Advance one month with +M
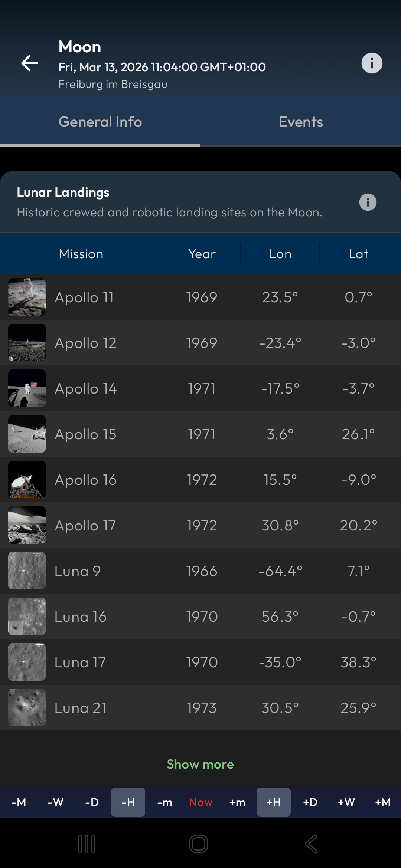This screenshot has width=401, height=868. coord(383,802)
